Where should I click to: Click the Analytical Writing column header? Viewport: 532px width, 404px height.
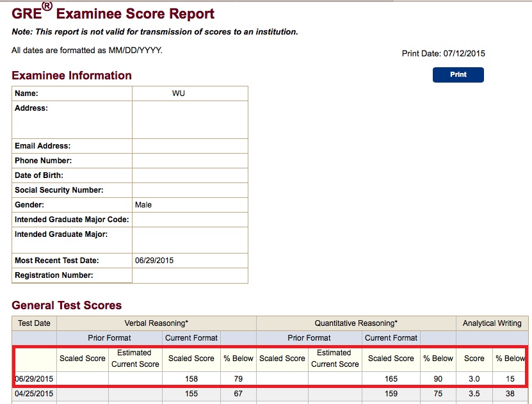(x=492, y=323)
